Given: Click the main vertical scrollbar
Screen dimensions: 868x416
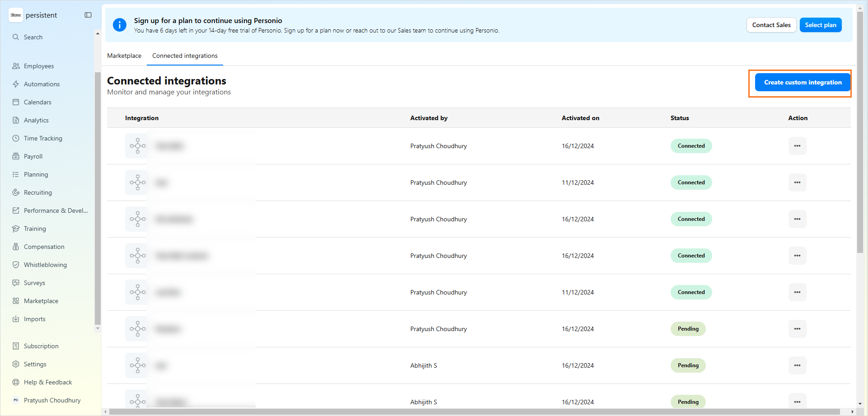Looking at the screenshot, I should point(860,132).
